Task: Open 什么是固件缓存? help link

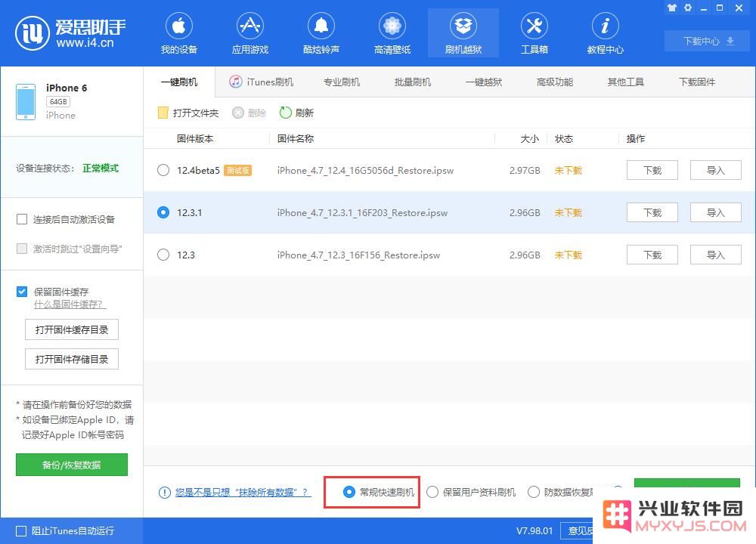Action: [70, 304]
